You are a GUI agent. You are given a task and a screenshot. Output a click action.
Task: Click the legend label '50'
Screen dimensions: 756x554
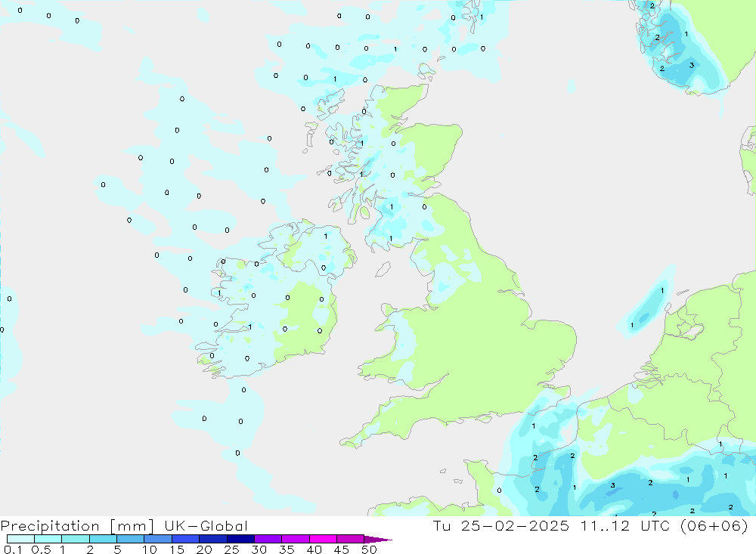[x=369, y=549]
